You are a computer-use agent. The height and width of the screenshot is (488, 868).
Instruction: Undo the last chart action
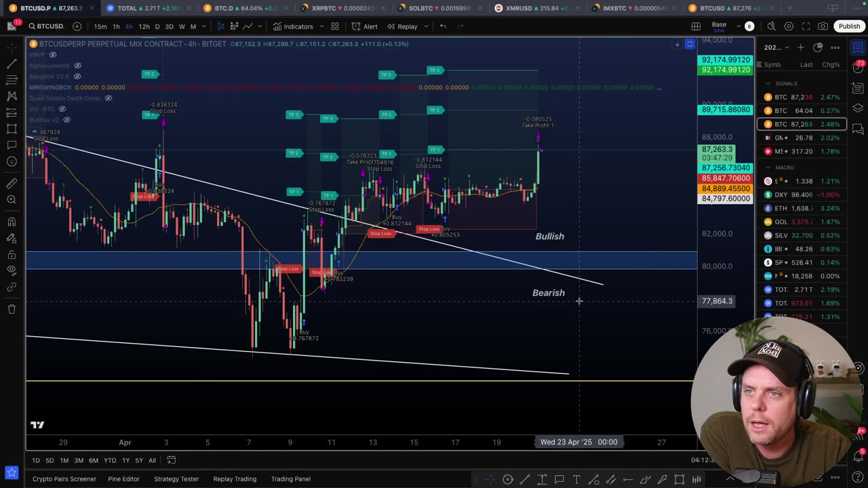click(x=443, y=26)
